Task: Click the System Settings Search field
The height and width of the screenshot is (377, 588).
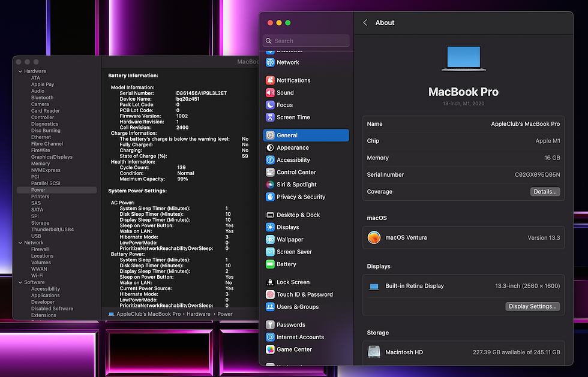Action: pos(307,41)
